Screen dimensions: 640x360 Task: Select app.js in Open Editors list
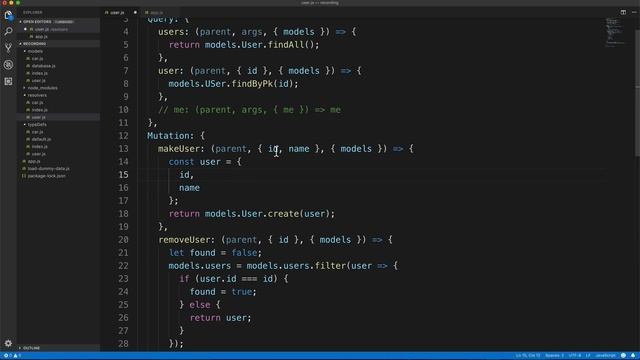pos(41,37)
